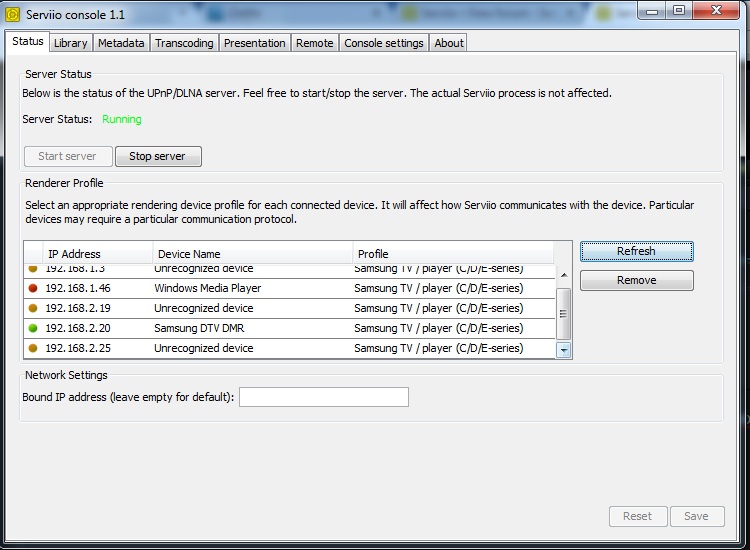The height and width of the screenshot is (550, 750).
Task: Click the orange status dot for 192.168.2.25
Action: pos(33,348)
